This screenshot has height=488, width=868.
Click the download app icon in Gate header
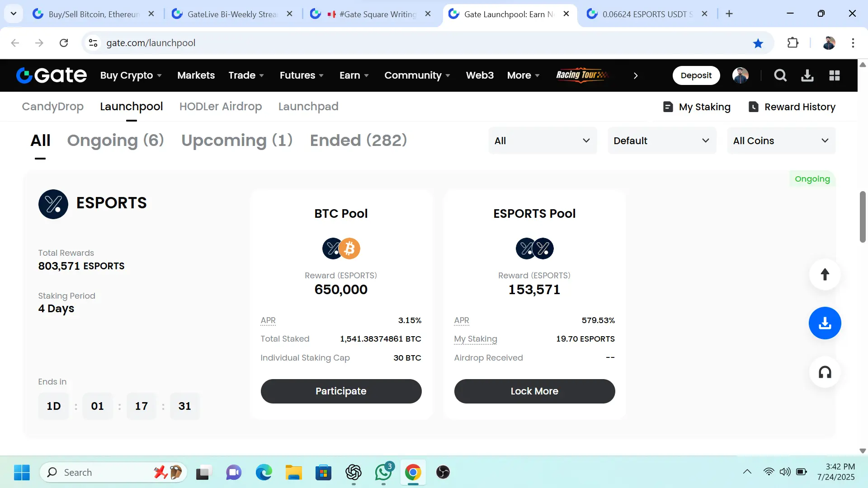[x=807, y=75]
